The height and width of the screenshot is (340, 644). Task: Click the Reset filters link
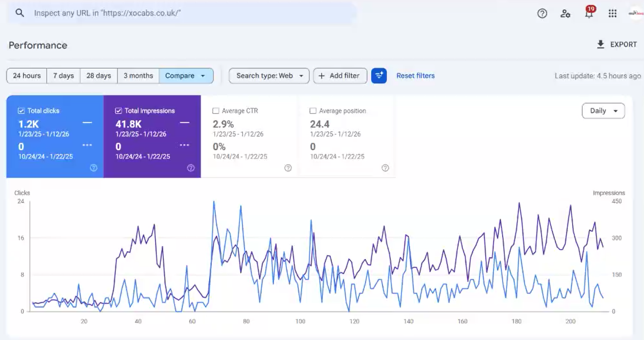pyautogui.click(x=415, y=76)
